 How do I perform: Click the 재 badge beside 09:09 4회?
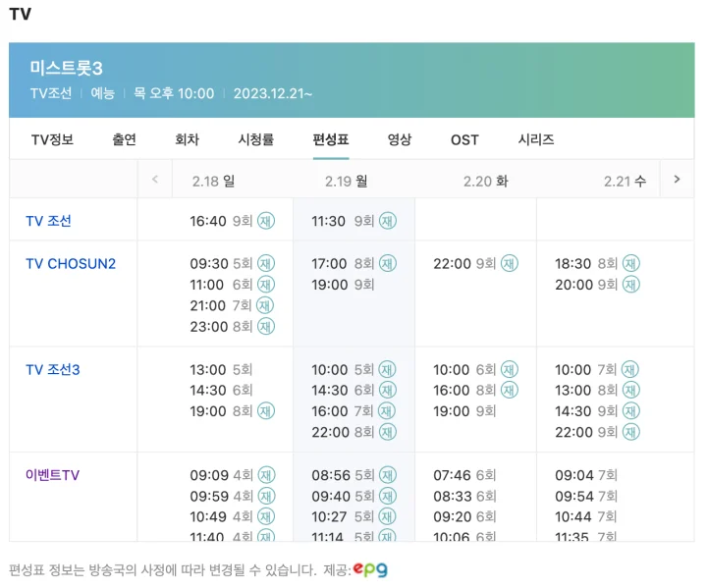click(266, 475)
